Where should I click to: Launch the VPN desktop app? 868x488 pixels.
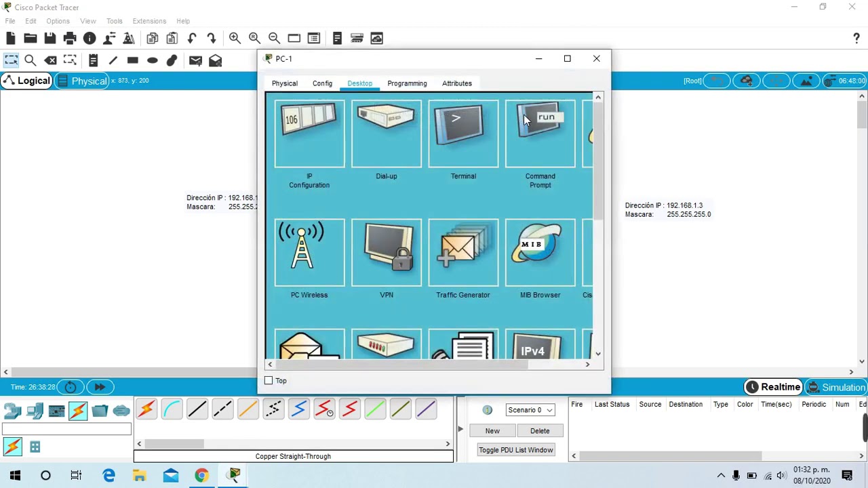[x=386, y=252]
